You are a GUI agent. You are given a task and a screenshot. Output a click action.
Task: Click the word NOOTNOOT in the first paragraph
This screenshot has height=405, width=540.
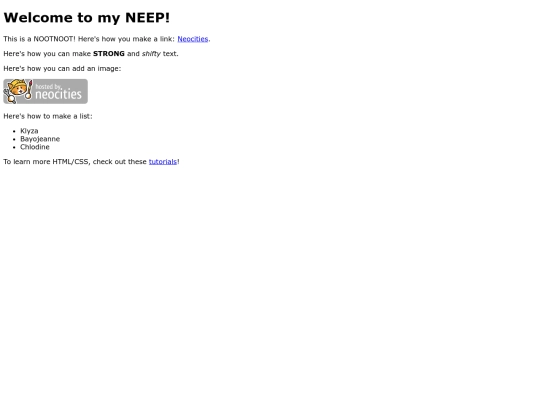click(54, 39)
